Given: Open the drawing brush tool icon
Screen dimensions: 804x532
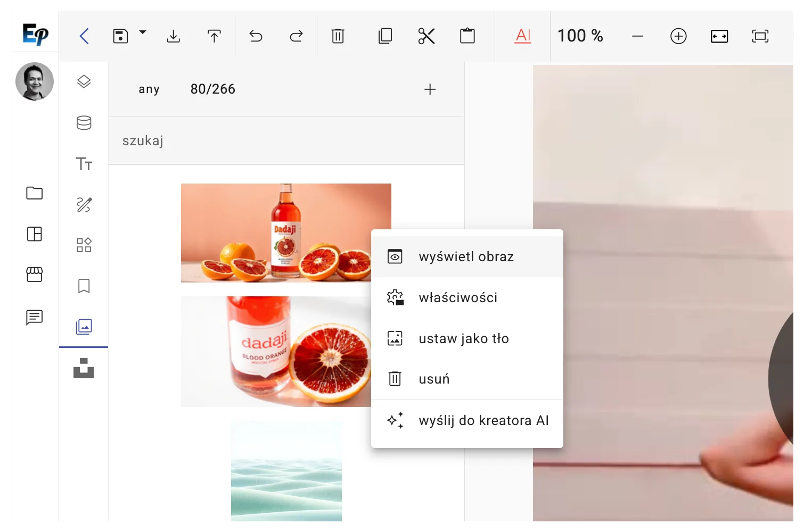Looking at the screenshot, I should [x=84, y=204].
